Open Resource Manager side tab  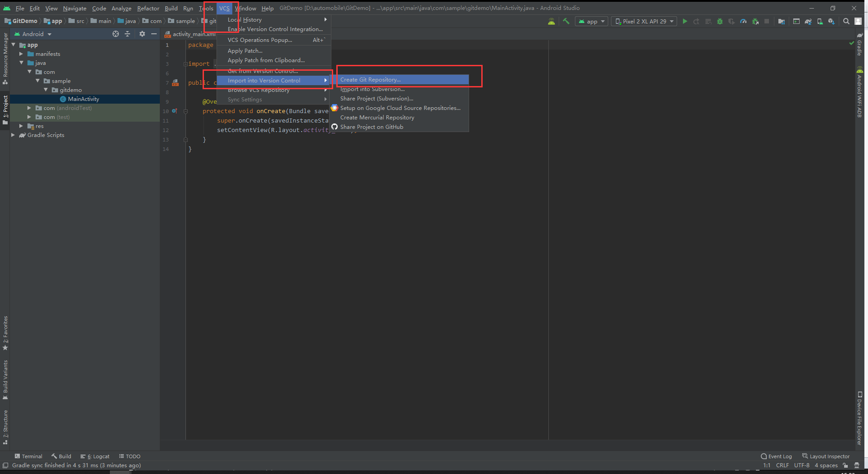tap(5, 58)
